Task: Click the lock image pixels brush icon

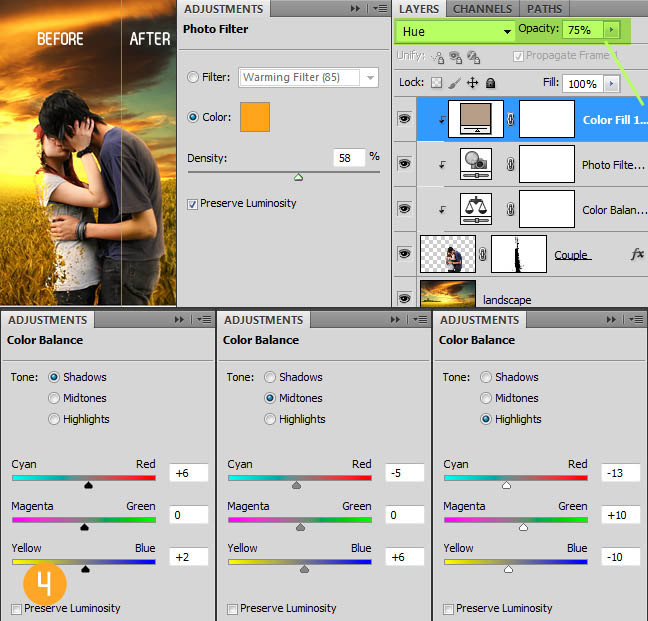Action: tap(454, 83)
